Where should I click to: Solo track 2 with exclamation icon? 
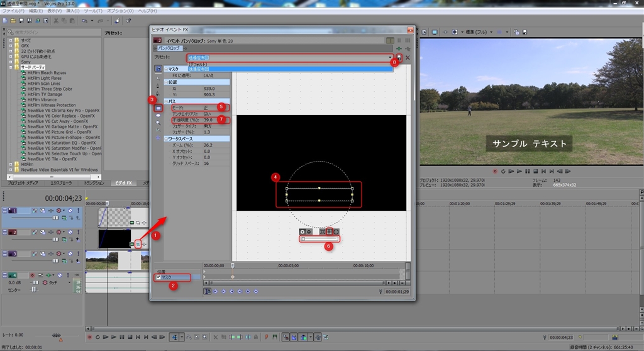78,232
